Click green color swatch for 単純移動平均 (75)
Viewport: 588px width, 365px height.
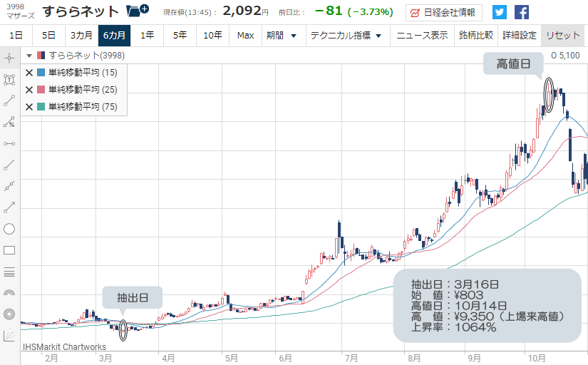41,106
